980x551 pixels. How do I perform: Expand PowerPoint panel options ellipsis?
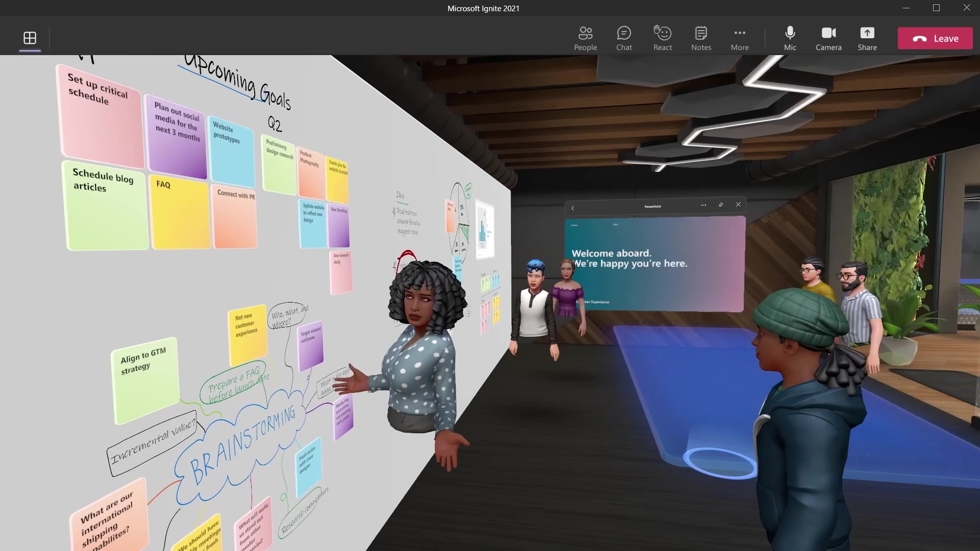click(703, 205)
